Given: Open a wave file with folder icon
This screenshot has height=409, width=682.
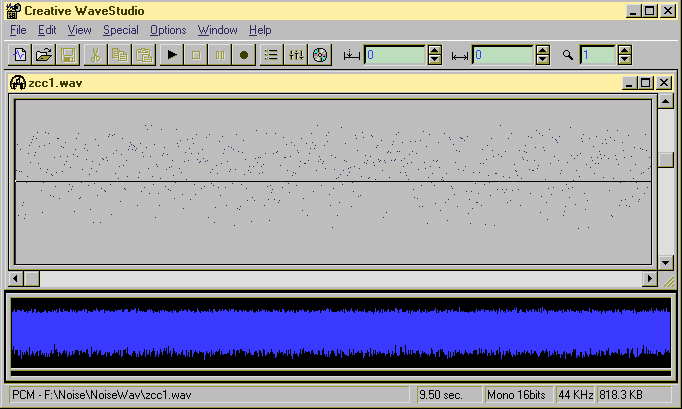Looking at the screenshot, I should tap(43, 55).
